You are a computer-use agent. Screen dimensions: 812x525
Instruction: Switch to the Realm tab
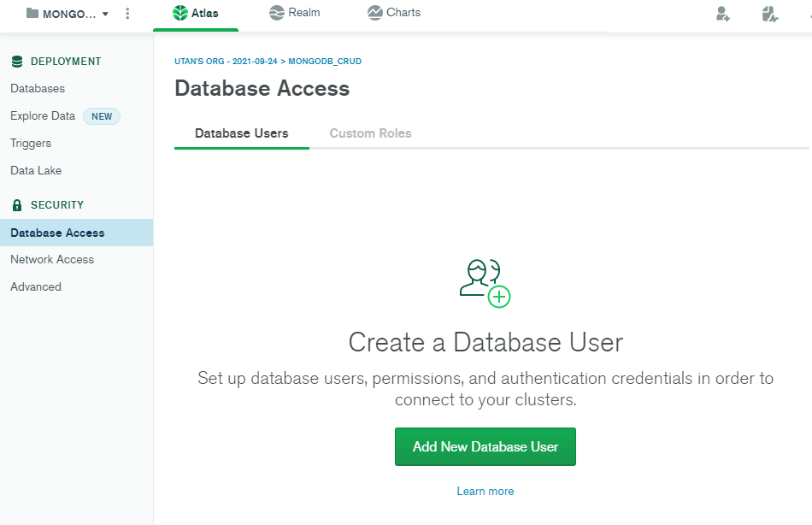pos(294,13)
